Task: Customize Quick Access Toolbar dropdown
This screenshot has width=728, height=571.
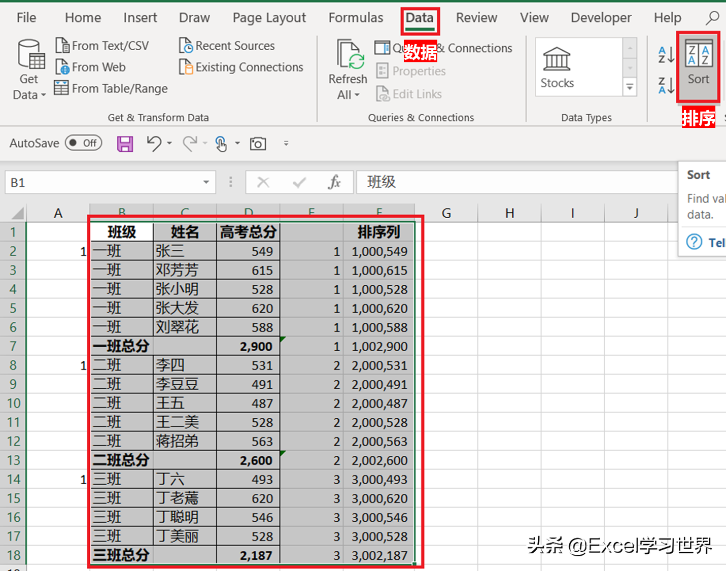Action: (x=286, y=144)
